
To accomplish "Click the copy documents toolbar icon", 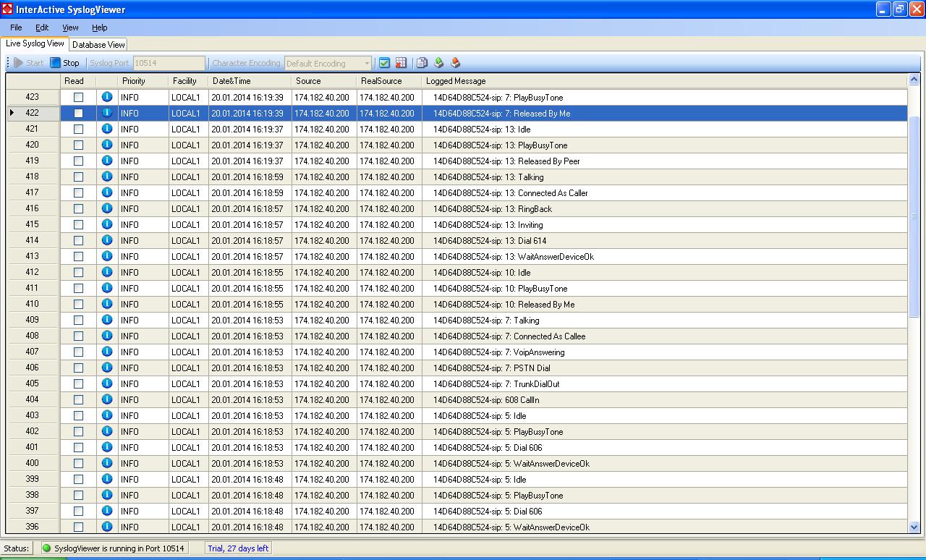I will (422, 63).
